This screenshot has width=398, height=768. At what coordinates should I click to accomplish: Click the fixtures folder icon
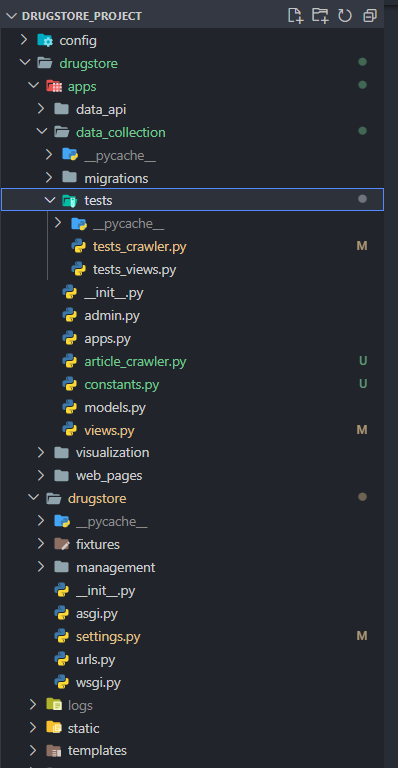point(62,544)
